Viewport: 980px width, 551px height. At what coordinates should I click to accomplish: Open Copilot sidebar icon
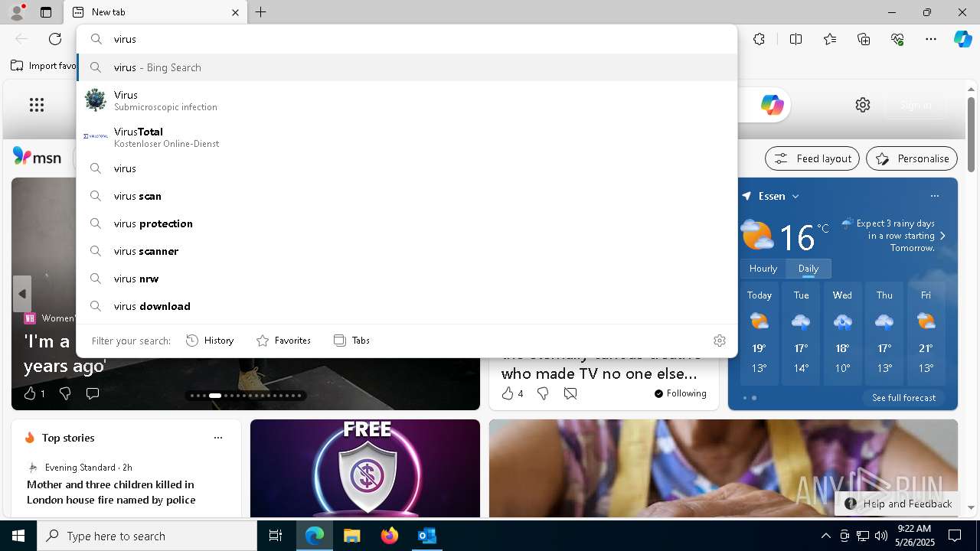962,39
